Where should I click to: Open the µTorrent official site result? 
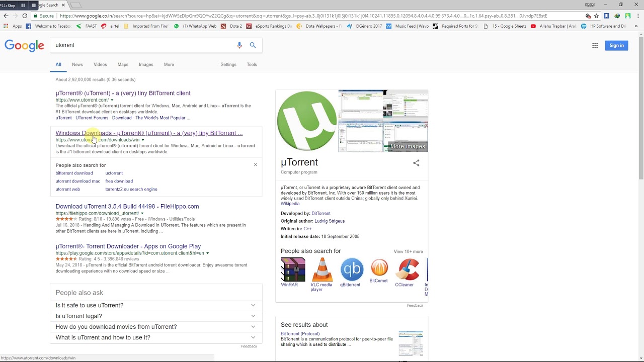pyautogui.click(x=123, y=93)
